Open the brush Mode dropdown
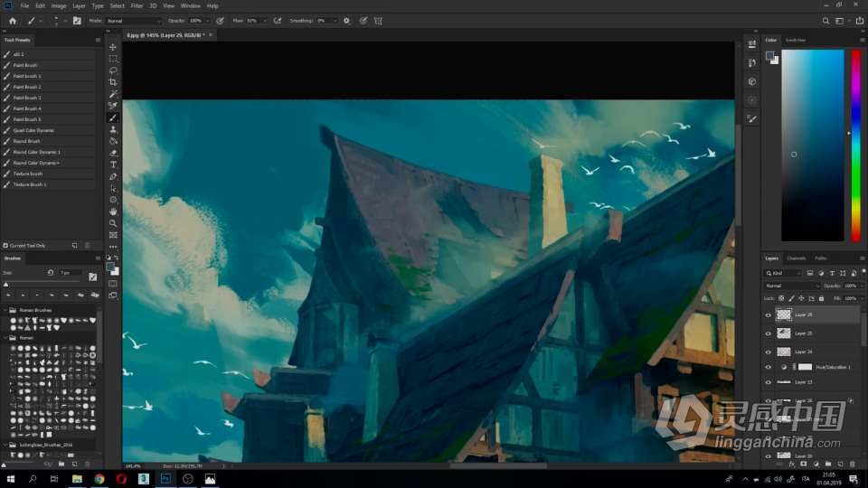This screenshot has width=868, height=488. [134, 21]
